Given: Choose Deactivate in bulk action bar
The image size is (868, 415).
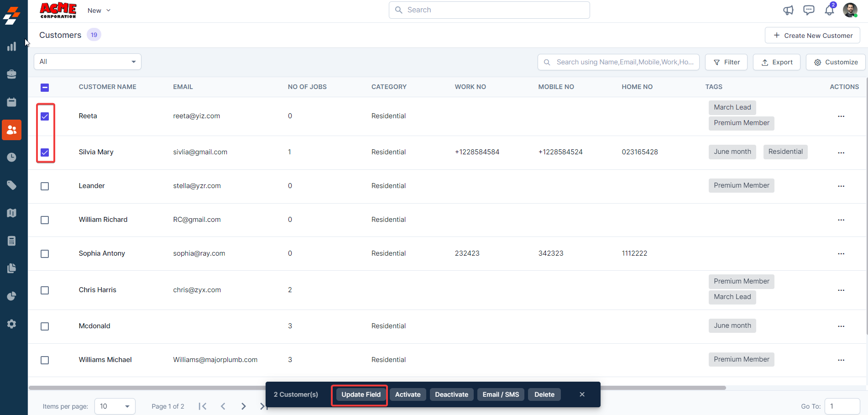Looking at the screenshot, I should click(x=451, y=394).
